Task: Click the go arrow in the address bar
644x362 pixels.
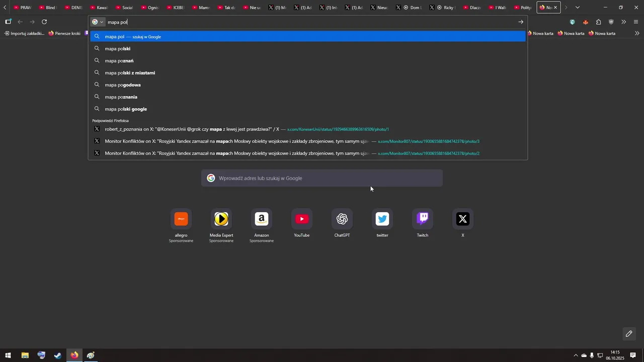Action: click(521, 22)
